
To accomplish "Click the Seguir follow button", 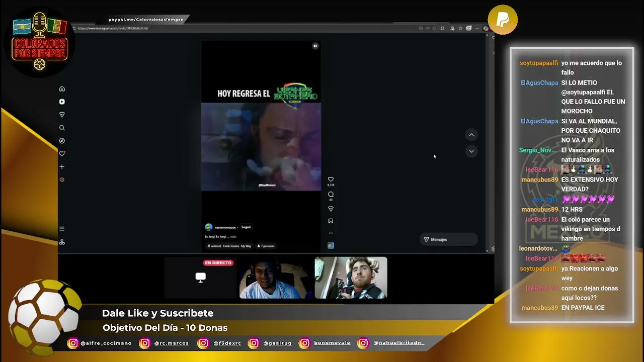I will pos(246,227).
